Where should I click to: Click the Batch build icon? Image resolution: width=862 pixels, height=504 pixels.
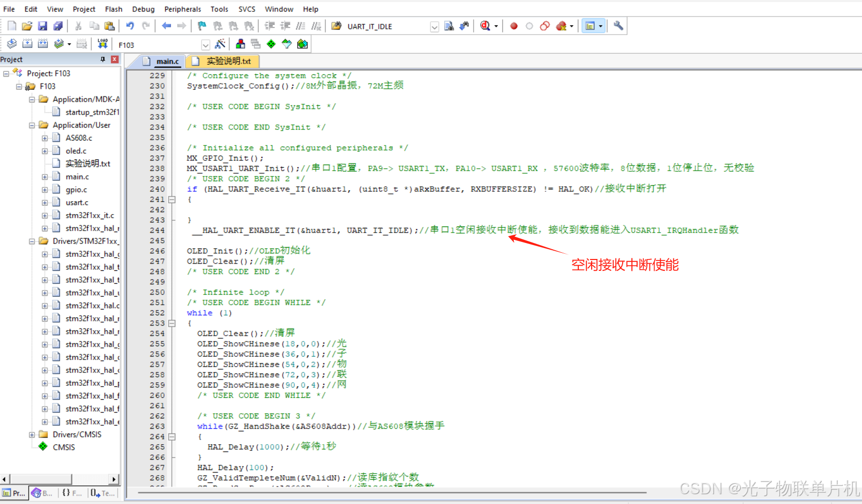pyautogui.click(x=59, y=44)
